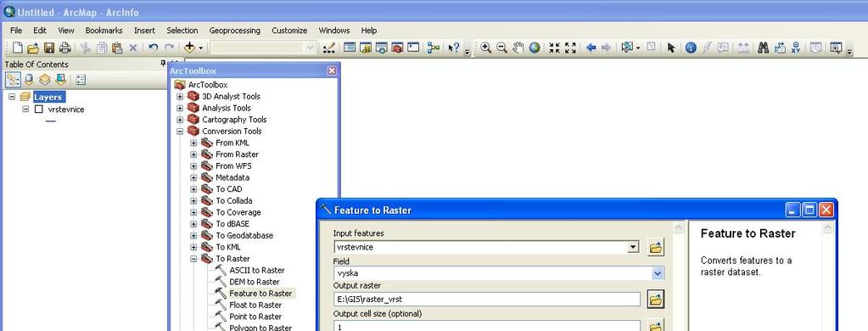The width and height of the screenshot is (868, 331).
Task: Click the Output raster path field
Action: click(x=486, y=300)
